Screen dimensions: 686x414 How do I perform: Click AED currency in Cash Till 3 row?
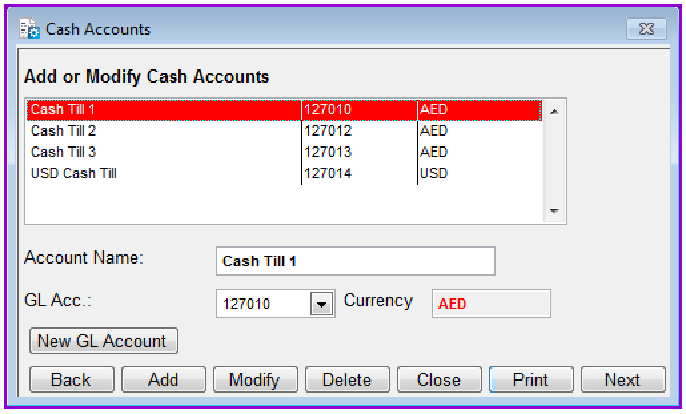tap(434, 152)
